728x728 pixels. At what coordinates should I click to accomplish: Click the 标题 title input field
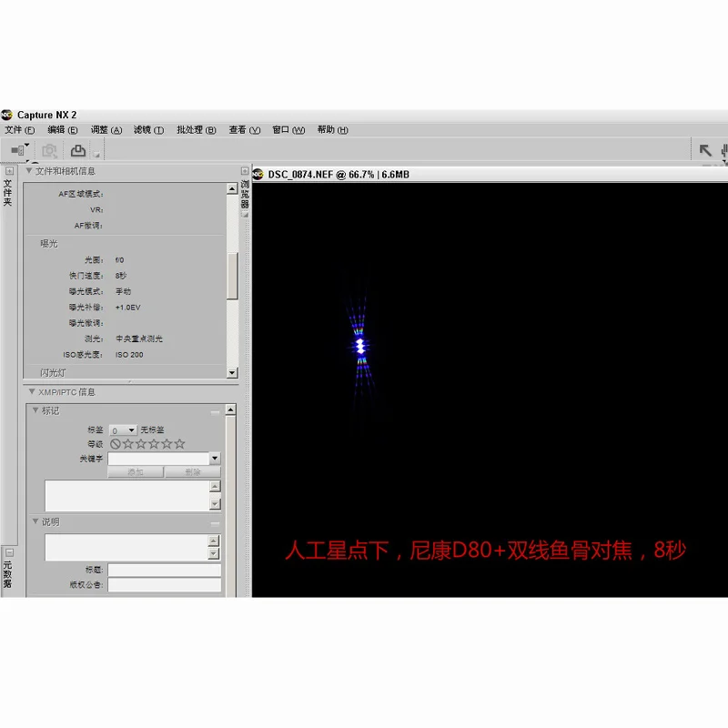pos(165,571)
